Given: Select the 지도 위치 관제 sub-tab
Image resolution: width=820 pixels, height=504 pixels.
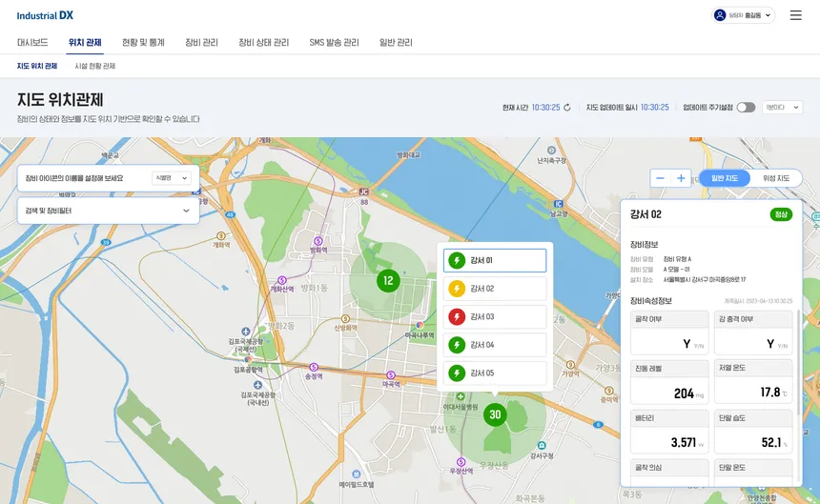Looking at the screenshot, I should 36,66.
